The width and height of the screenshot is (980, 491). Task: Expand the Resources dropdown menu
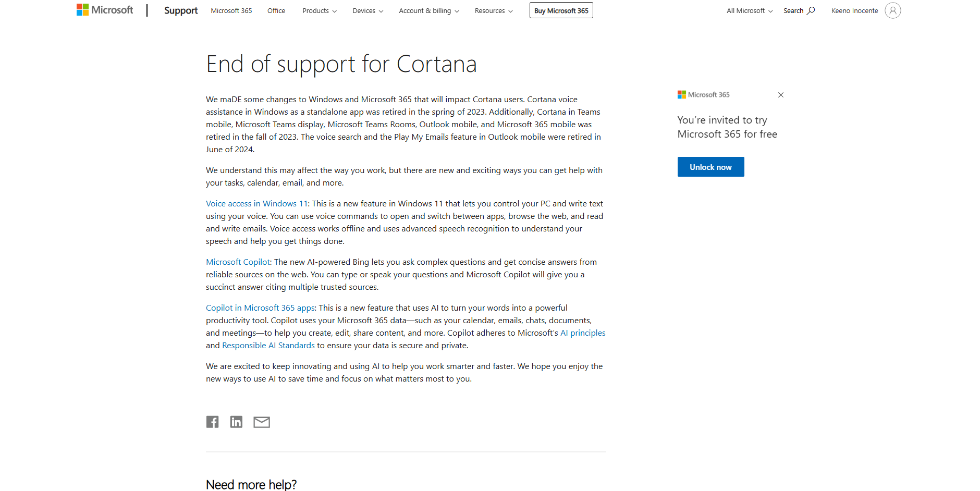click(x=494, y=10)
